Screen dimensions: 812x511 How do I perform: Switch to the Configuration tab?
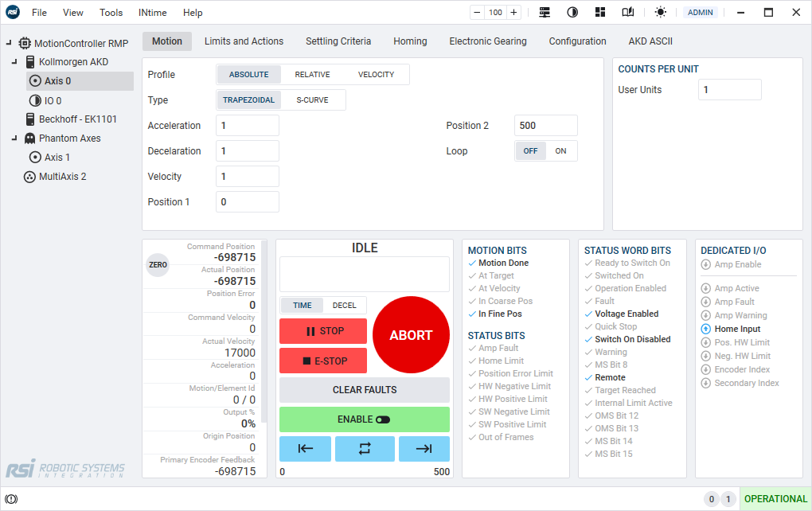click(x=577, y=41)
